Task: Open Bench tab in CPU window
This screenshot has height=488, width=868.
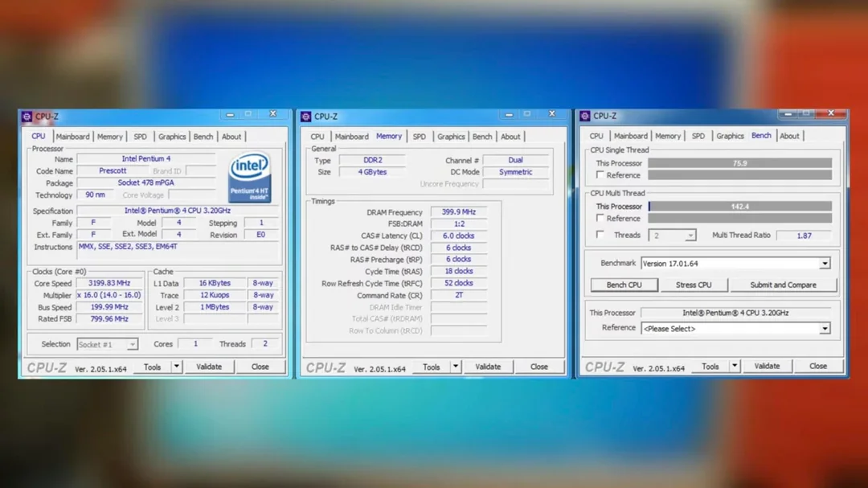Action: tap(203, 137)
